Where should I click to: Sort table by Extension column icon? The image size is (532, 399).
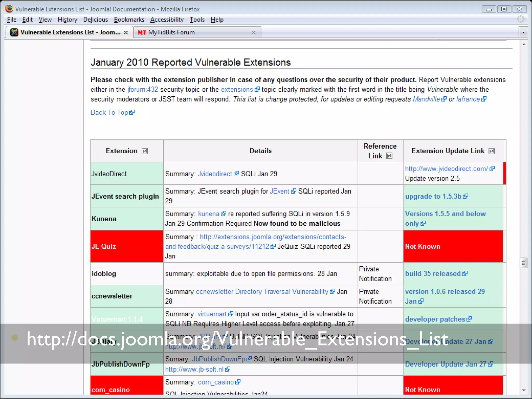[x=145, y=151]
